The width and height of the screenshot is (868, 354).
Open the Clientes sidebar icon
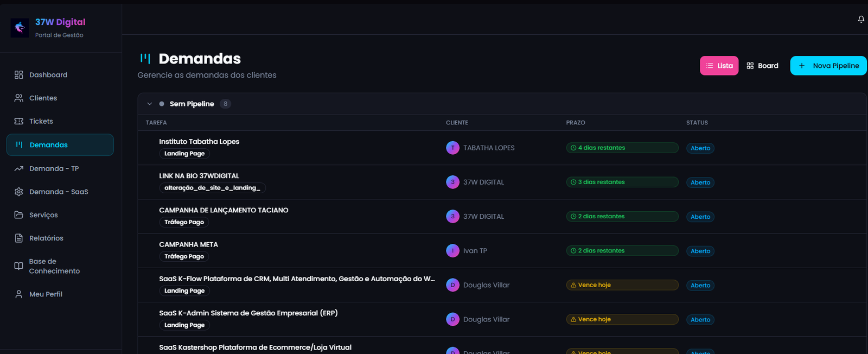[19, 98]
